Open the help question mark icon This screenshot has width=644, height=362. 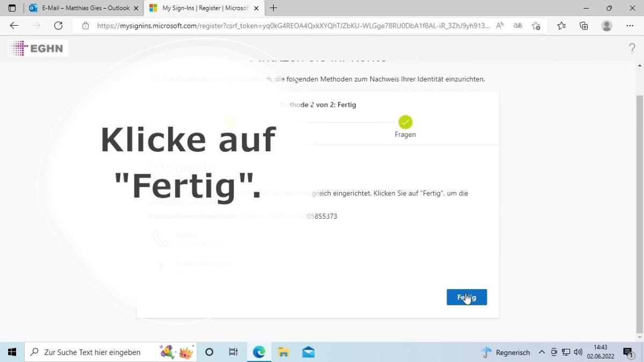[x=632, y=48]
